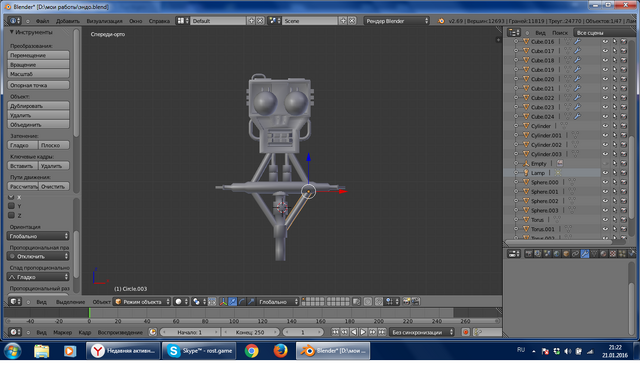Click the modifier wrench icon on Cube.016
The image size is (640, 377).
pos(577,42)
